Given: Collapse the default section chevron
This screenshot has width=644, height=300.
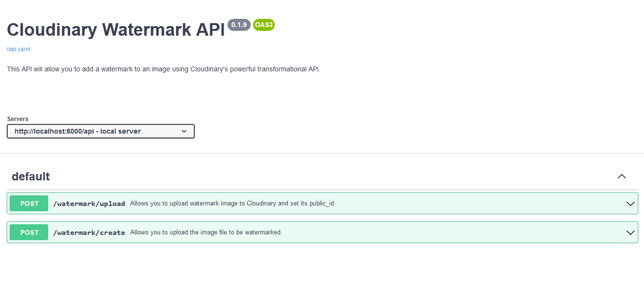Looking at the screenshot, I should (622, 177).
